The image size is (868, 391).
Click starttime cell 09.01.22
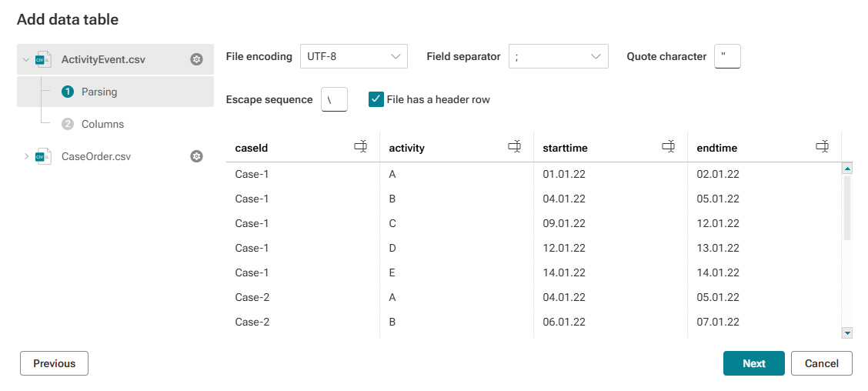(x=564, y=223)
